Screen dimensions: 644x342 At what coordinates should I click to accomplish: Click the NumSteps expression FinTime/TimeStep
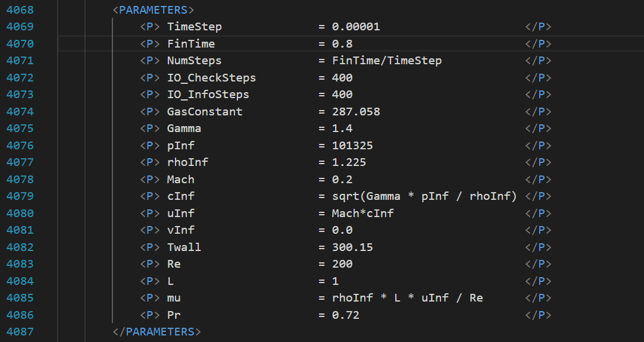[x=387, y=61]
